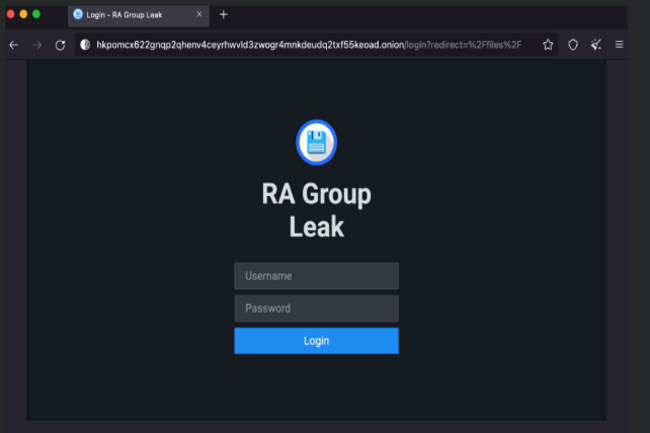Click the forward navigation arrow
Image resolution: width=650 pixels, height=433 pixels.
pyautogui.click(x=37, y=45)
